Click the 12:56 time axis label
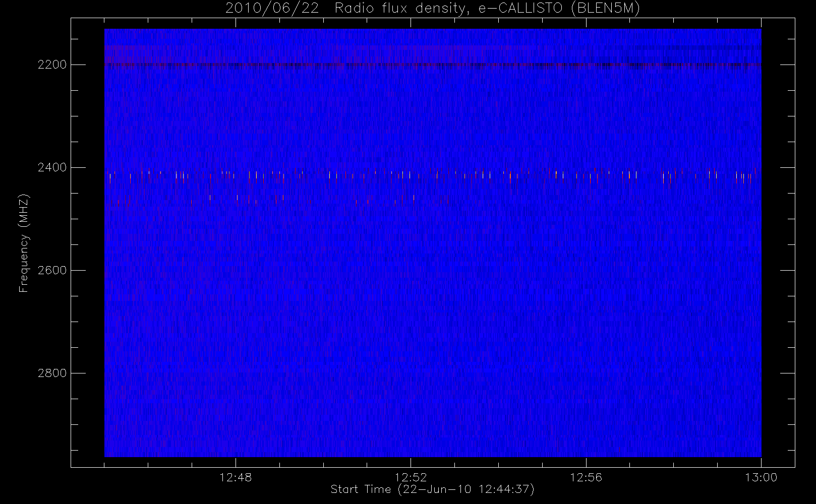This screenshot has height=504, width=816. pos(586,477)
